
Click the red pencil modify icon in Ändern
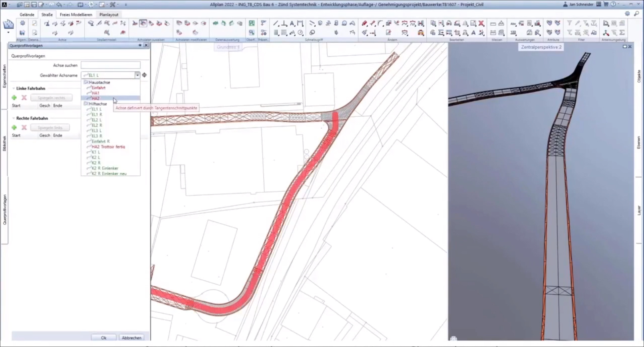point(365,23)
